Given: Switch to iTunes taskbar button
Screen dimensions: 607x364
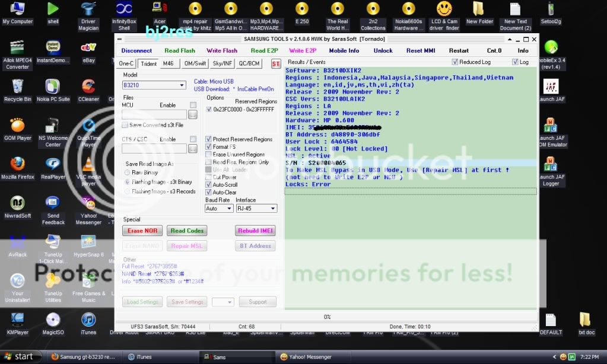Looking at the screenshot, I should [x=161, y=357].
